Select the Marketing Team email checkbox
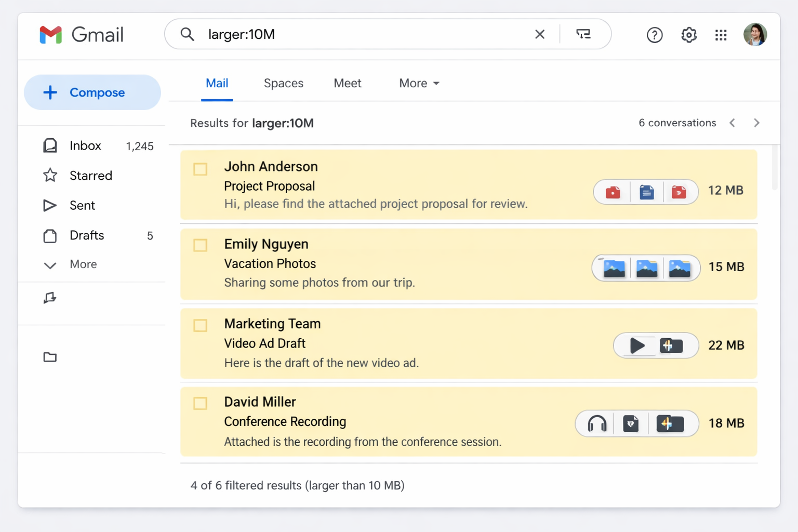This screenshot has height=532, width=798. [x=200, y=325]
